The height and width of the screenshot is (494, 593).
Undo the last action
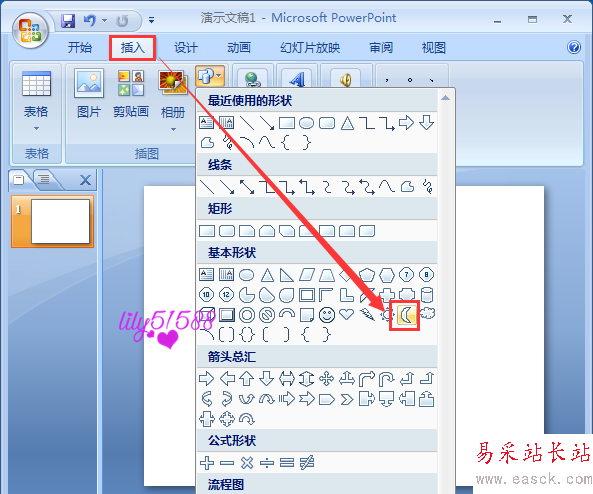pyautogui.click(x=90, y=20)
